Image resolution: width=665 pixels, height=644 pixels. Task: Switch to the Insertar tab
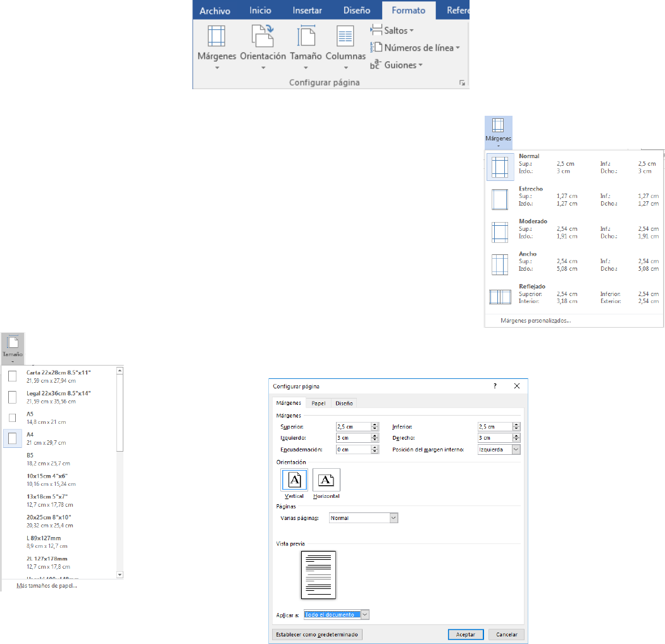(307, 11)
